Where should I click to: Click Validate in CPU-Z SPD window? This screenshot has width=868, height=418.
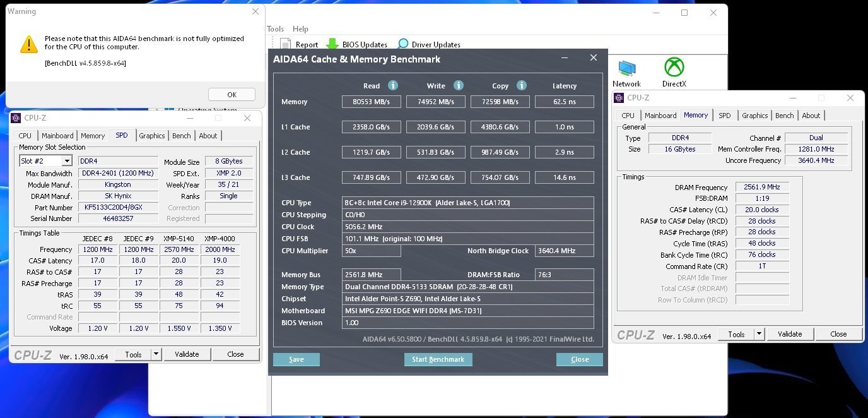click(187, 354)
